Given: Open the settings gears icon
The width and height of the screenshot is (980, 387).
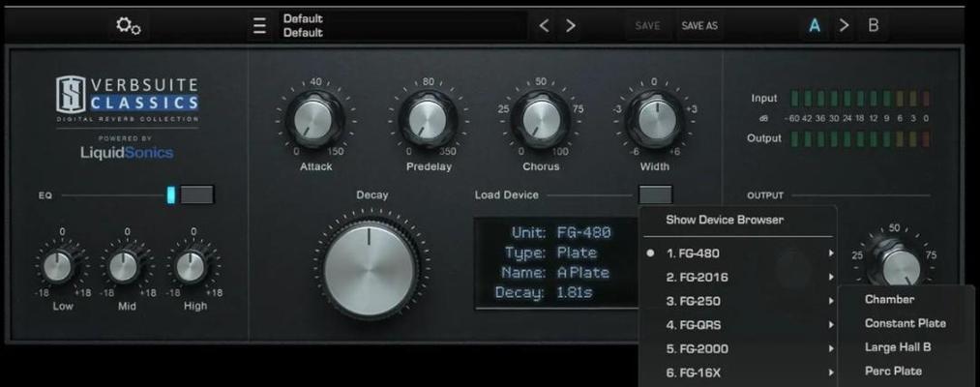Looking at the screenshot, I should [128, 25].
